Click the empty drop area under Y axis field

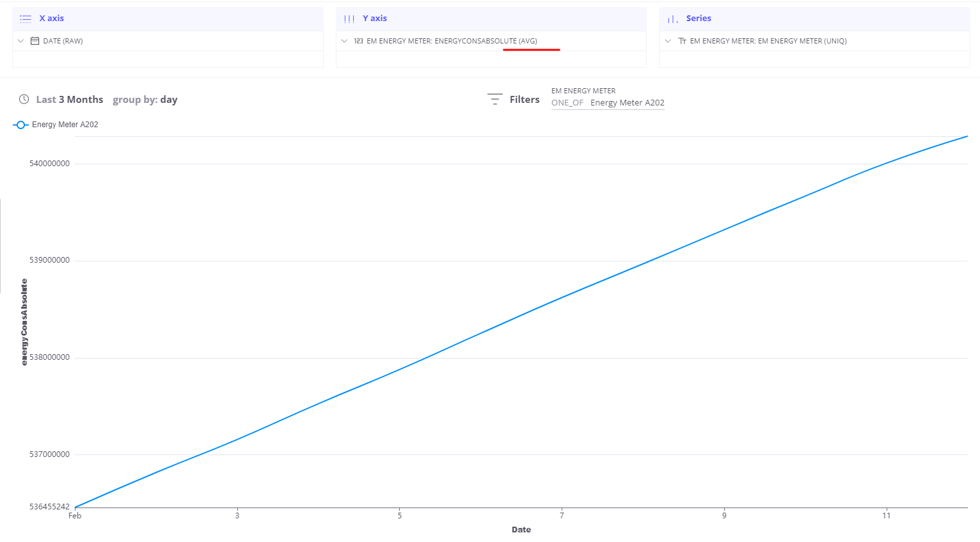pos(491,59)
